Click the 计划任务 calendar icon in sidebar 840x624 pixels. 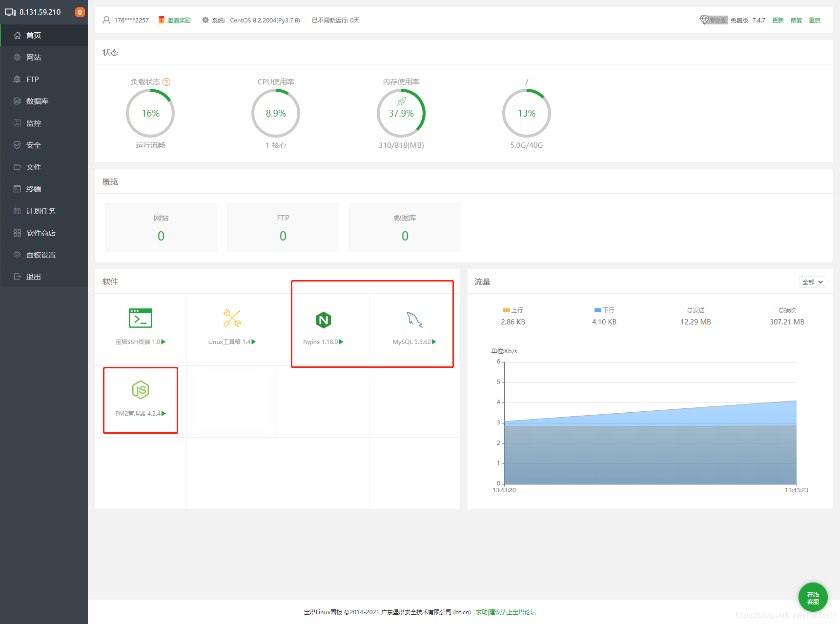point(17,211)
